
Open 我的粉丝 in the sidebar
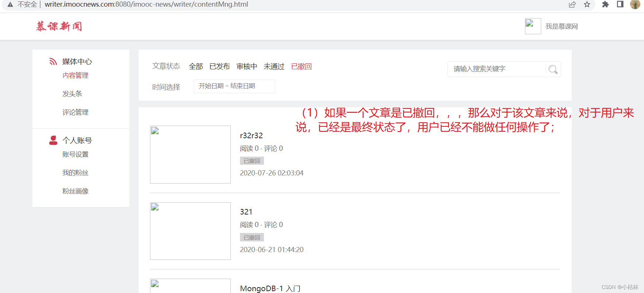pyautogui.click(x=75, y=172)
